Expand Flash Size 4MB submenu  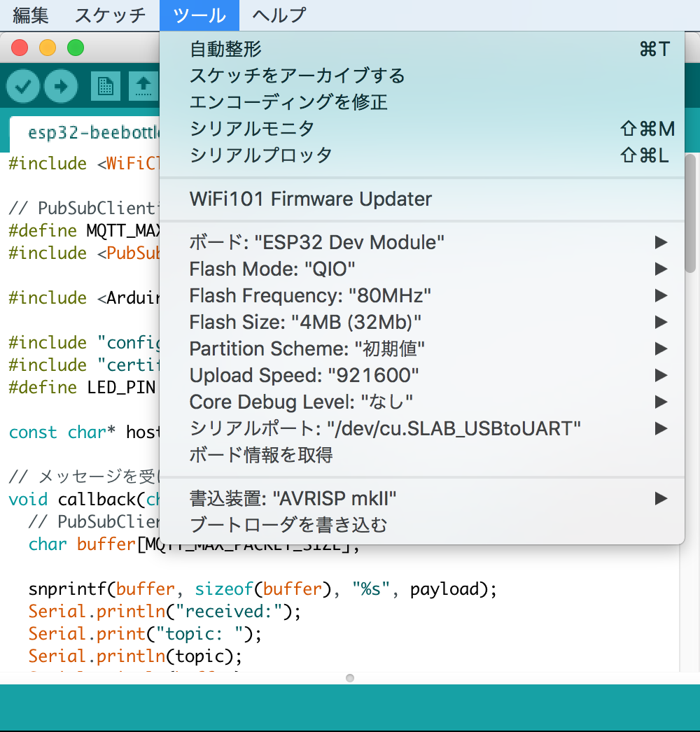(x=422, y=322)
